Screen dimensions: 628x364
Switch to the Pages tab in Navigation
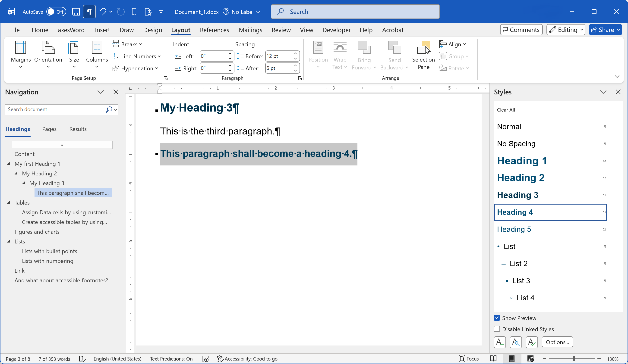pos(49,129)
